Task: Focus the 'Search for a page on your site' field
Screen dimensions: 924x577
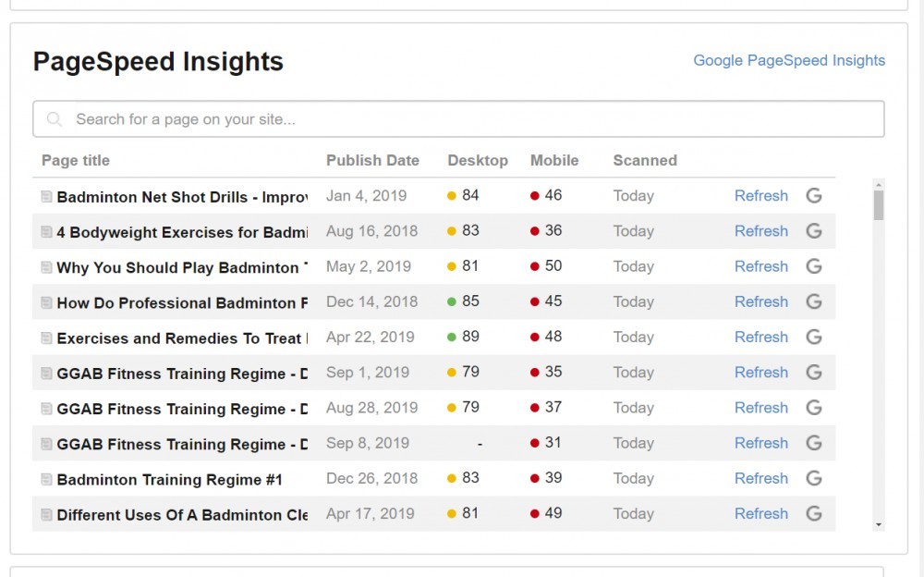Action: (x=458, y=119)
